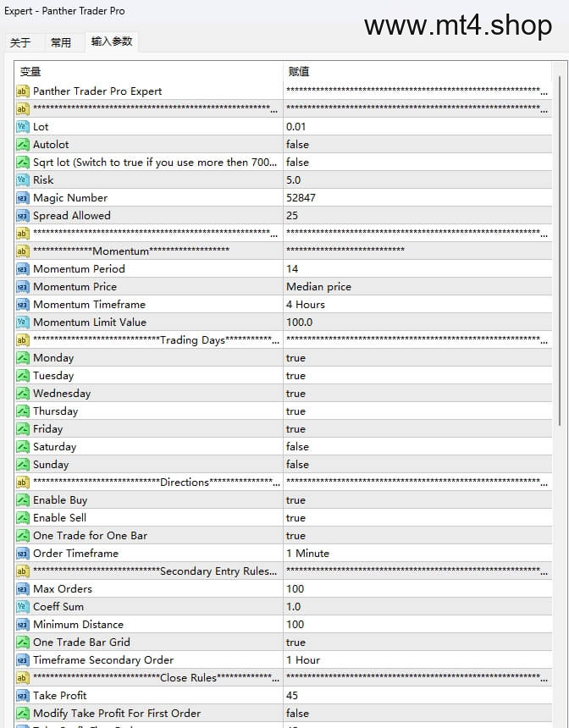Toggle Thursday trading true value
The width and height of the screenshot is (569, 728).
(x=296, y=411)
